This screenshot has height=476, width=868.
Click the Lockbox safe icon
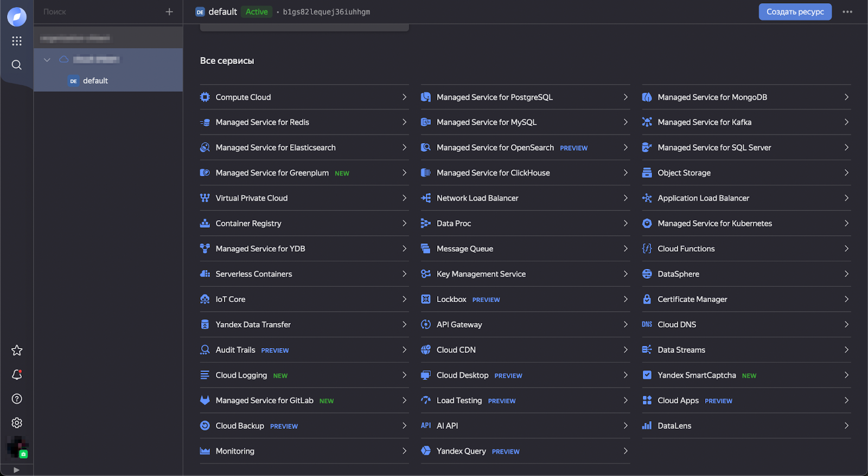coord(426,299)
